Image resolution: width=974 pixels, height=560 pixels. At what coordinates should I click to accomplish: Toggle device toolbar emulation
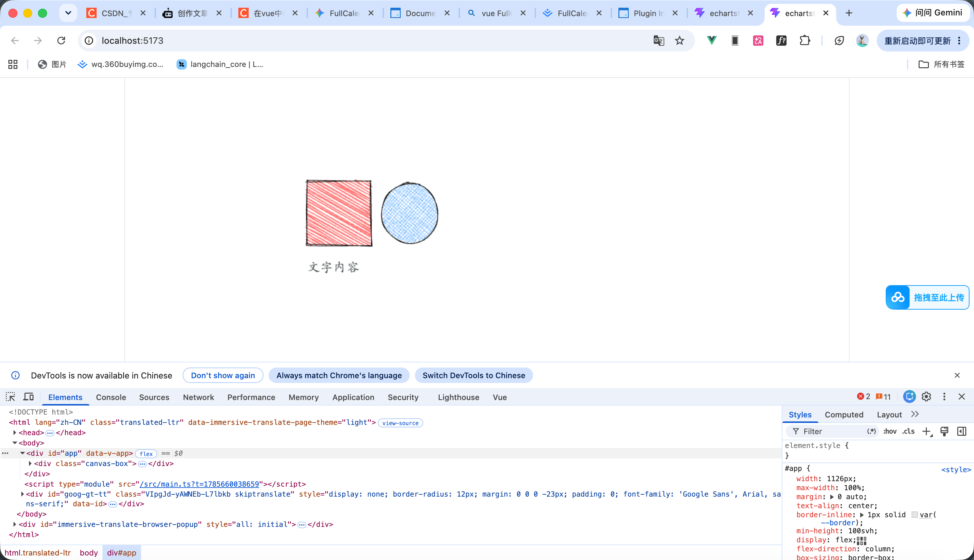[x=29, y=397]
